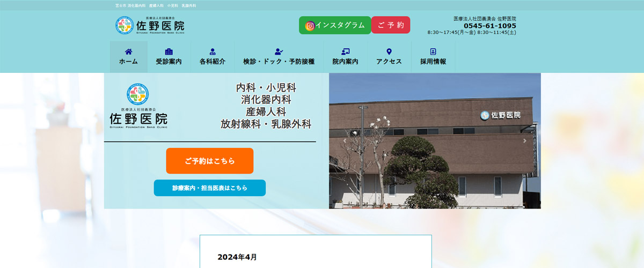Viewport: 644px width, 268px height.
Task: Click the presenter icon above 院内案内
Action: 345,51
